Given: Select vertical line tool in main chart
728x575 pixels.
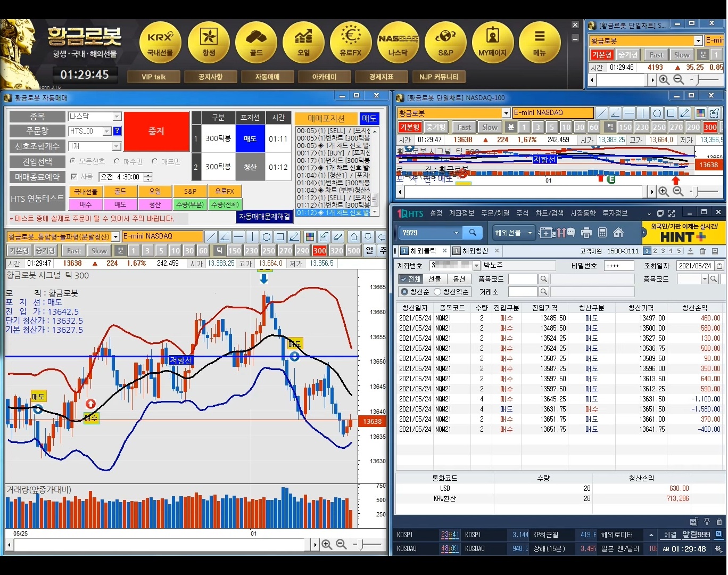Looking at the screenshot, I should [252, 236].
